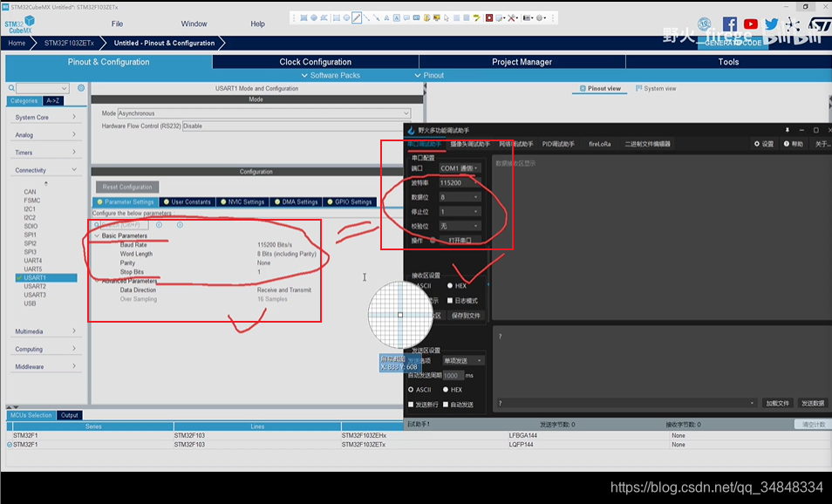
Task: Click the 清空计数 button
Action: 813,425
